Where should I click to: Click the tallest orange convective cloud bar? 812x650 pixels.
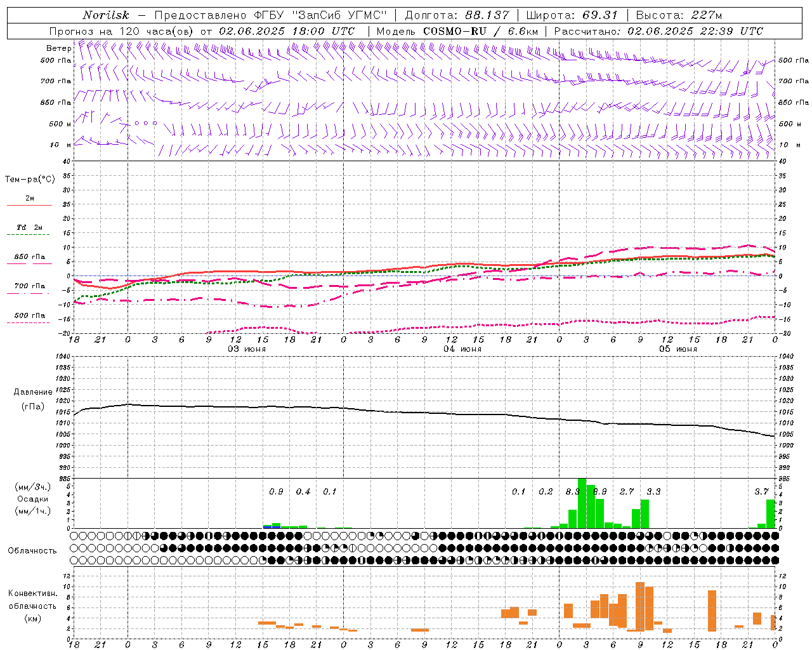[640, 606]
